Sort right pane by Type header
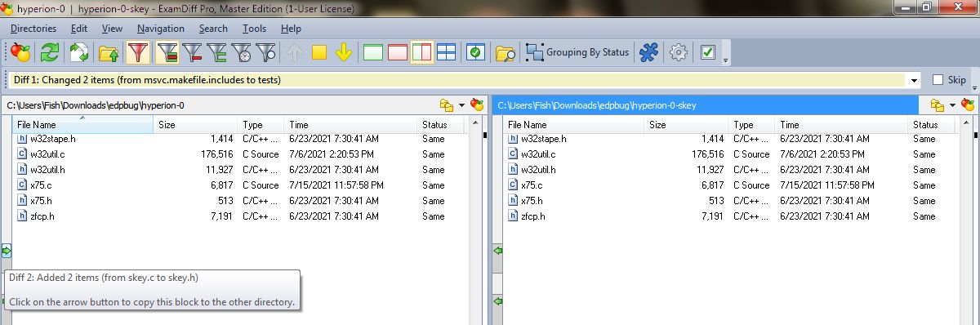980x325 pixels. (x=751, y=125)
